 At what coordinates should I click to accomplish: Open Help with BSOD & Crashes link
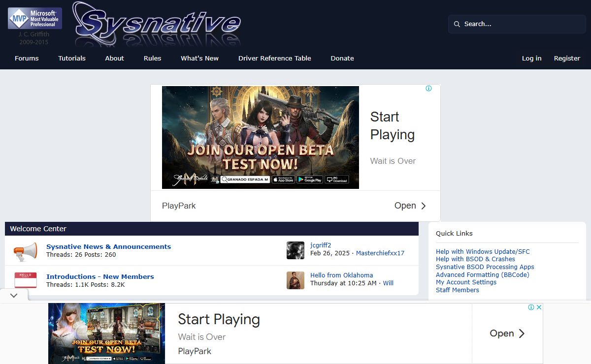pos(475,259)
